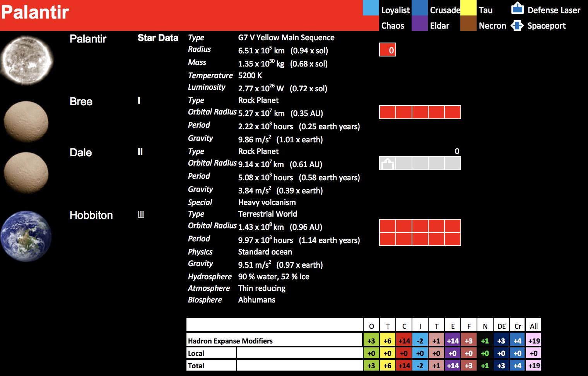
Task: Click the Hobbiton Earth-like planet image
Action: (x=26, y=236)
